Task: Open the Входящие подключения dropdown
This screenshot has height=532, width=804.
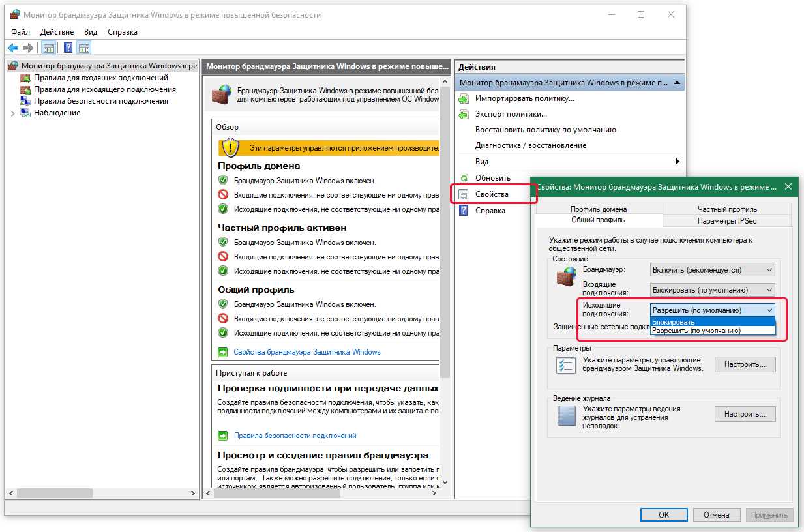Action: (713, 289)
